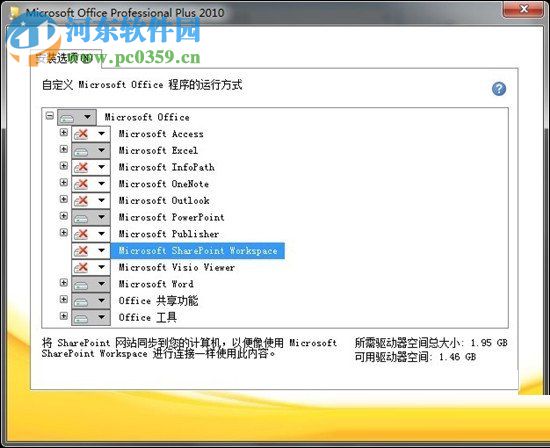Image resolution: width=550 pixels, height=448 pixels.
Task: Select Office 共享功能 in the tree
Action: [158, 301]
